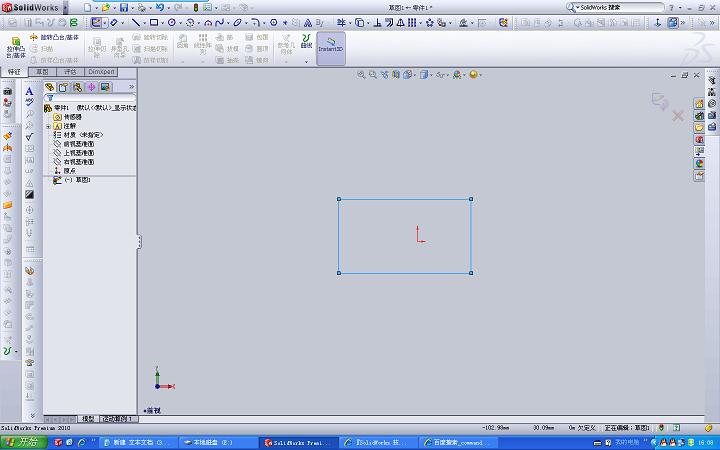
Task: Click the Print icon in top toolbar
Action: [x=142, y=7]
